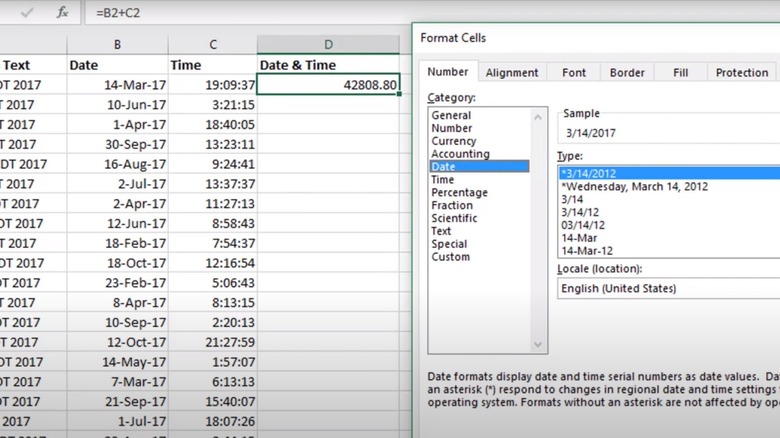Click the Category list scroll up arrow
Viewport: 780px width, 438px height.
[540, 116]
